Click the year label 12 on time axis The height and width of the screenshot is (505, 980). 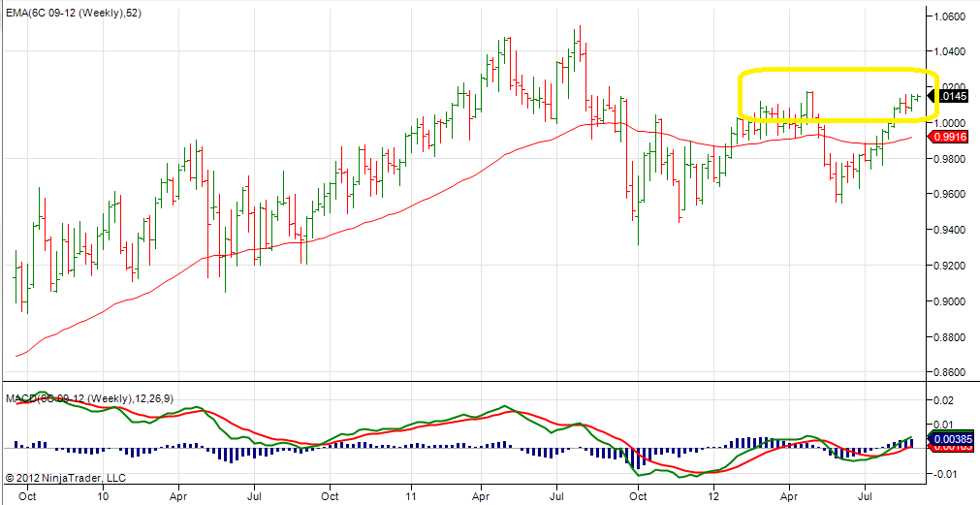[713, 497]
